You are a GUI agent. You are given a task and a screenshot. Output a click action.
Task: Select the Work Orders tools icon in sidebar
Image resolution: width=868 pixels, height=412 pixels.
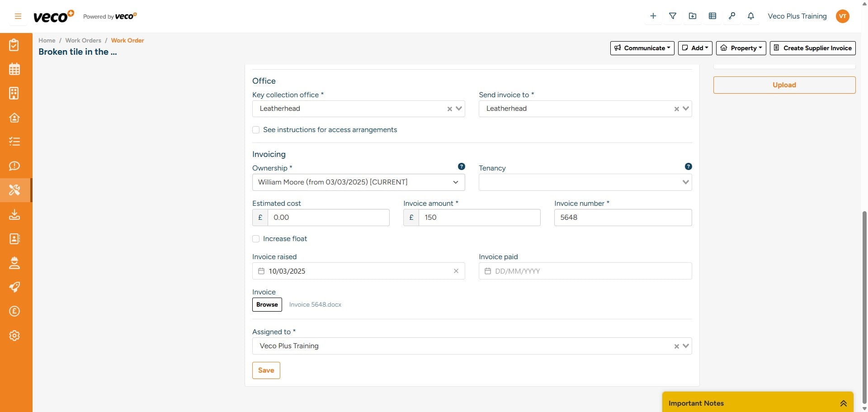click(x=14, y=190)
